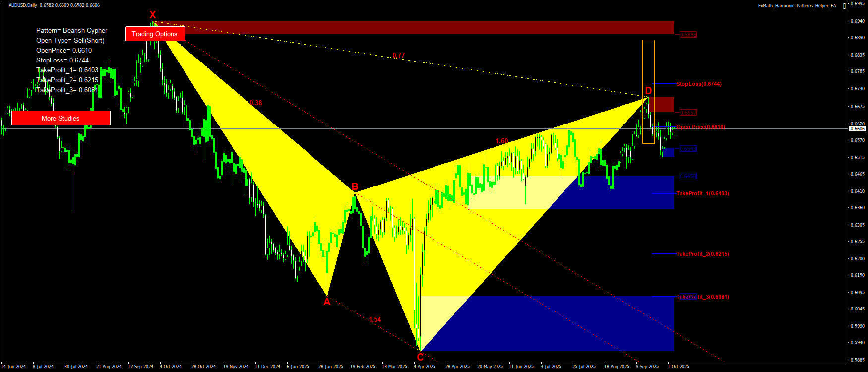Click the Trading Options button
The image size is (868, 372).
155,34
